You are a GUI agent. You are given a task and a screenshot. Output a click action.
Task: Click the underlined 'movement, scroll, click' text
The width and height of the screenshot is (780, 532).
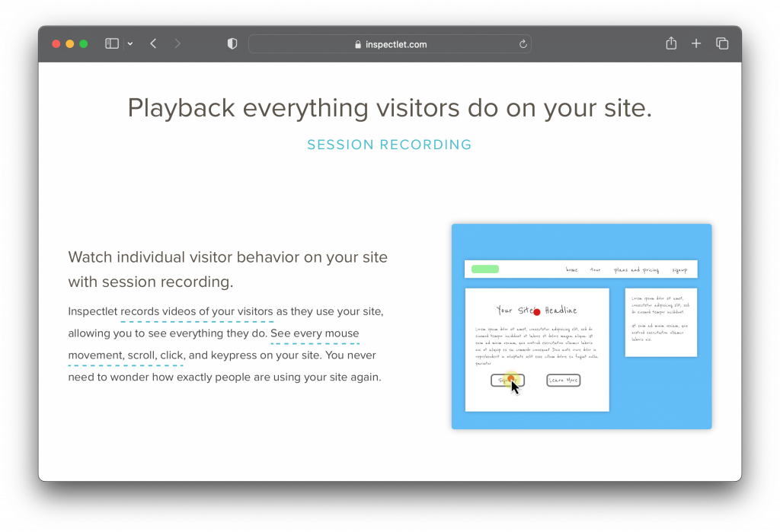coord(127,355)
